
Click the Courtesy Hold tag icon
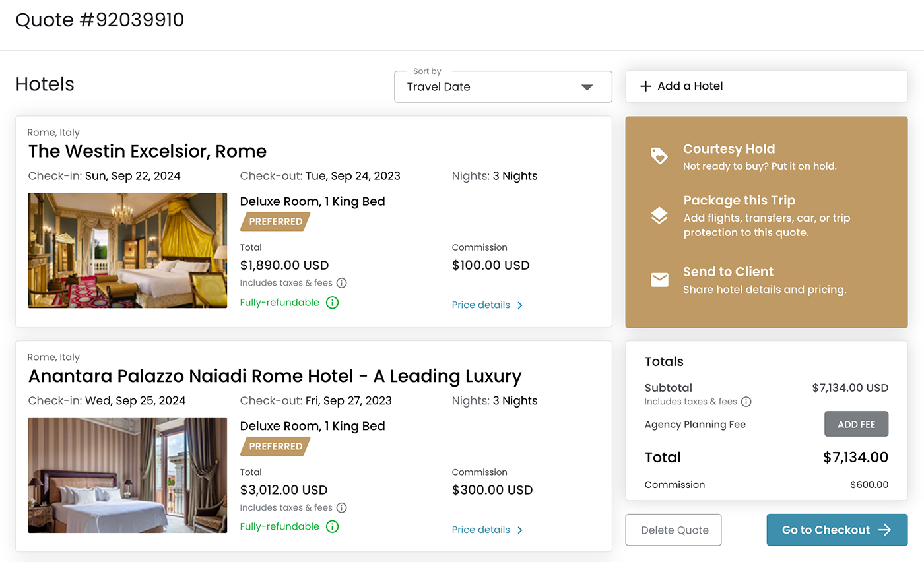click(x=659, y=156)
